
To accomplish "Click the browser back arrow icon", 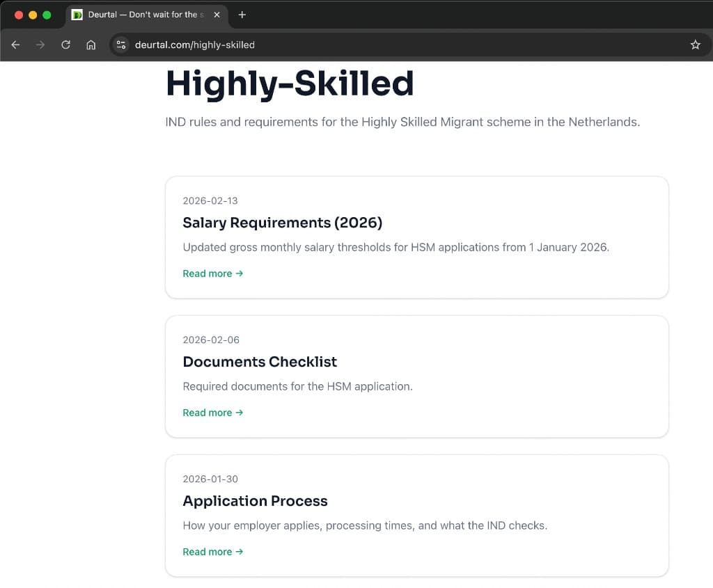I will (15, 45).
